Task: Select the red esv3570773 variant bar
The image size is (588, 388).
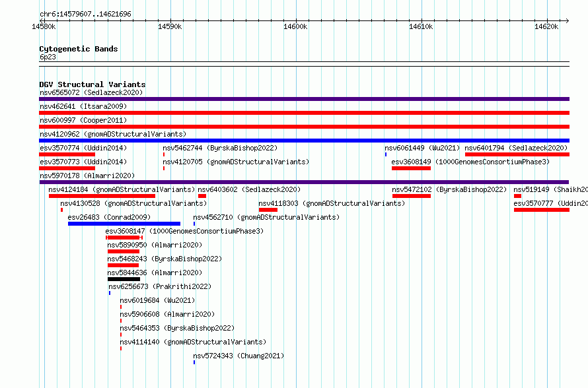Action: (x=67, y=168)
